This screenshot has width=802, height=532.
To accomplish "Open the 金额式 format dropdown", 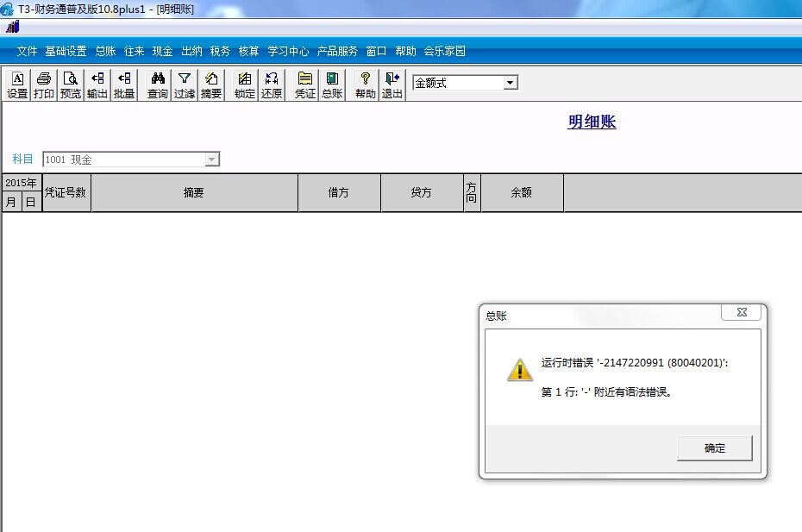I will coord(510,83).
